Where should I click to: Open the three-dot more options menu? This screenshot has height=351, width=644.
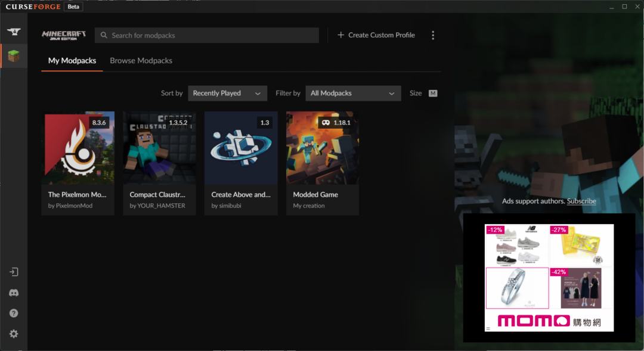[x=433, y=35]
